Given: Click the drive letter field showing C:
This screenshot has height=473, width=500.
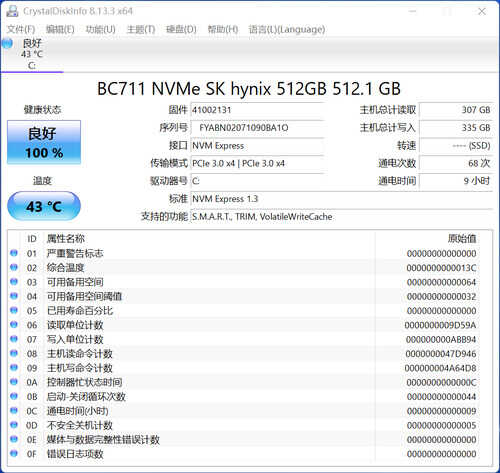Looking at the screenshot, I should coord(257,181).
